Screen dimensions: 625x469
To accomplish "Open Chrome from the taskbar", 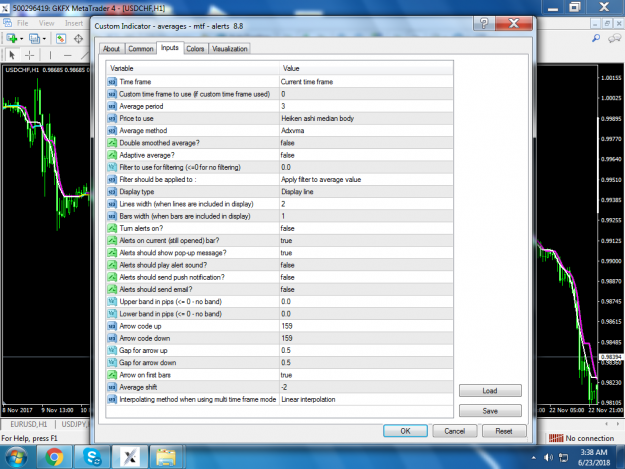I will pyautogui.click(x=54, y=457).
